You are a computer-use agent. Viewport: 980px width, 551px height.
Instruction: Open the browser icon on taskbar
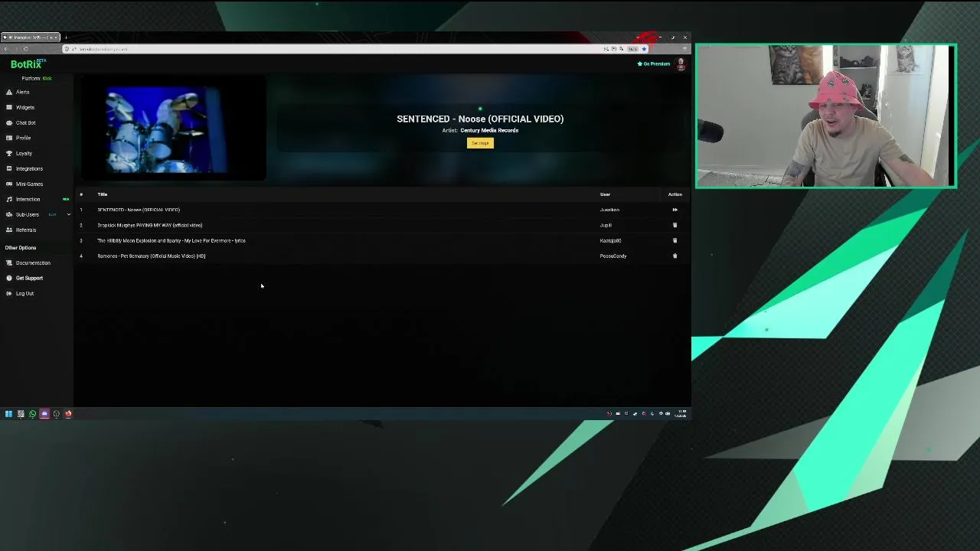click(68, 413)
